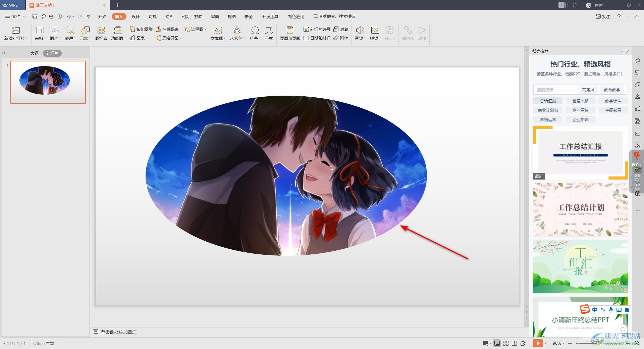Open the Shapes (形状) tool
The width and height of the screenshot is (644, 349).
coord(85,30)
